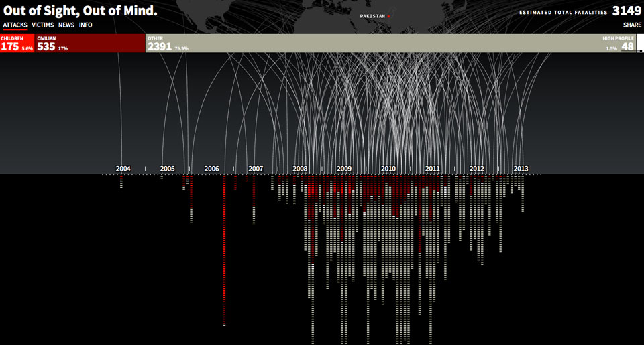Select the CIVILIAN 535 fatalities segment
Viewport: 644px width, 345px height.
tap(90, 43)
